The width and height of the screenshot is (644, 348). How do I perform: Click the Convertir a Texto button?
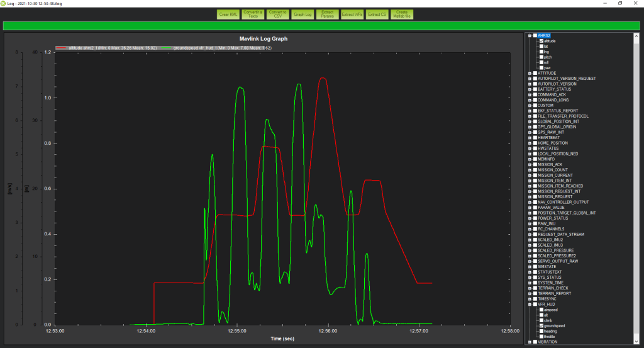click(253, 14)
